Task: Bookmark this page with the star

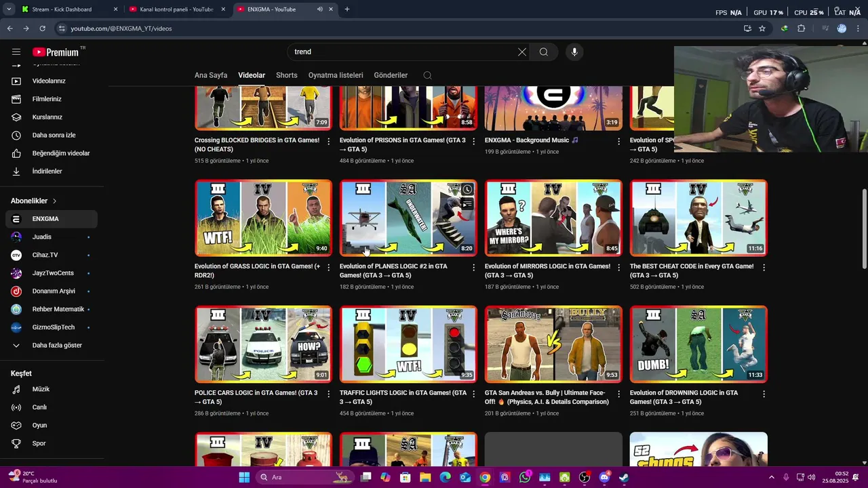Action: click(x=762, y=28)
